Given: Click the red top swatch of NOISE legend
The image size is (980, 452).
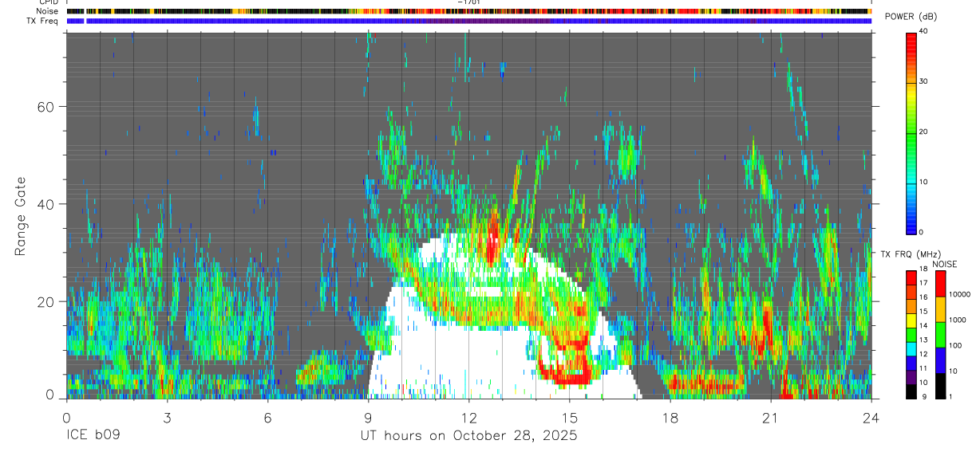Looking at the screenshot, I should [940, 284].
